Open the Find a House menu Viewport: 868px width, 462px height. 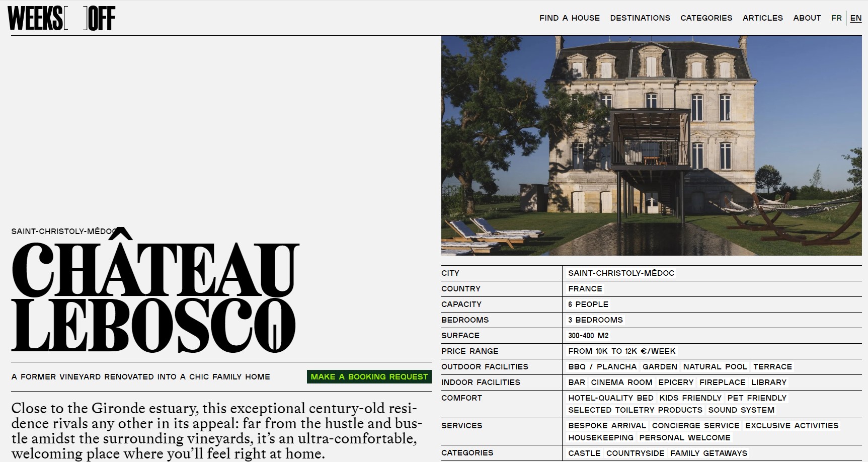click(569, 18)
